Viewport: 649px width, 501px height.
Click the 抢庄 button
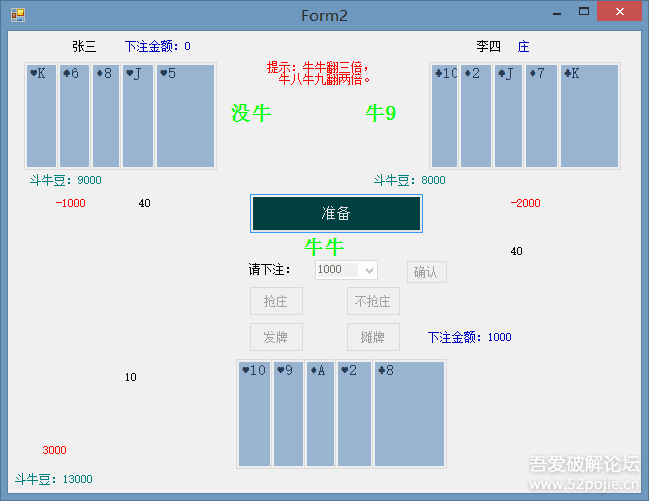[x=276, y=301]
